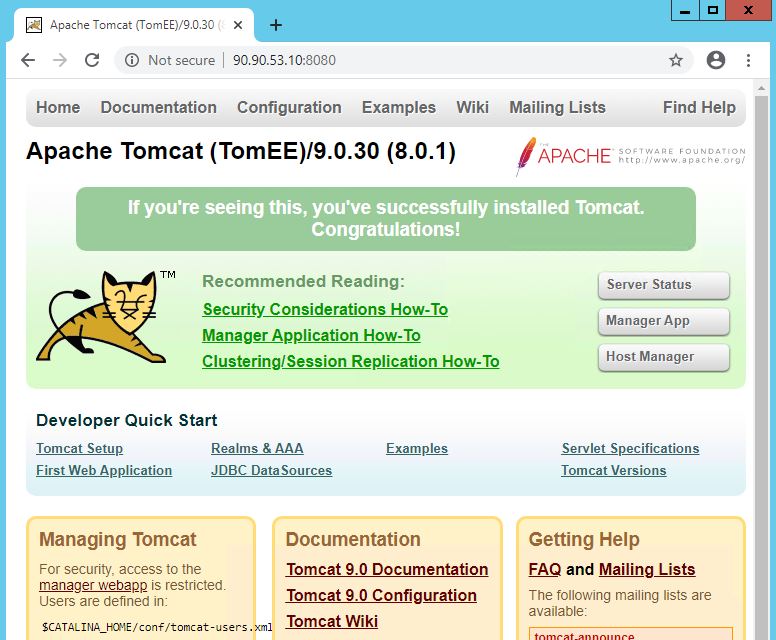The image size is (776, 640).
Task: Click the $CATALINA_HOME/conf/tomcat-users.xml text
Action: point(157,627)
